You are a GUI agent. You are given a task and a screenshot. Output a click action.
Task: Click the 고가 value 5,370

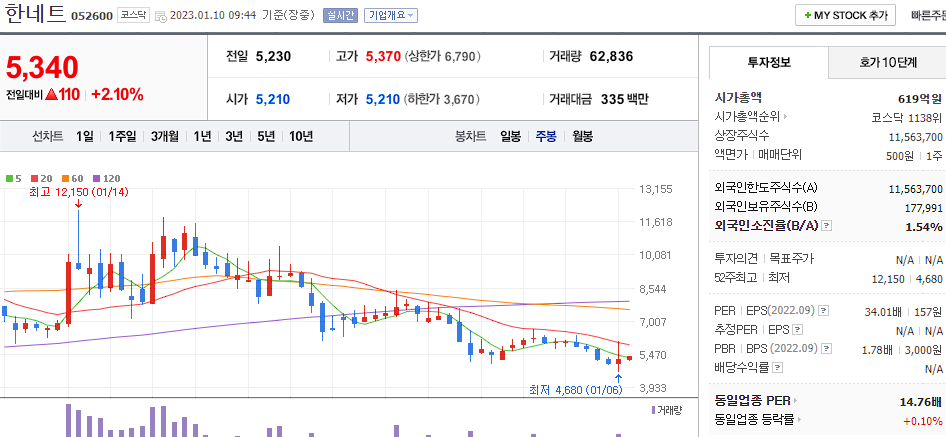coord(383,57)
